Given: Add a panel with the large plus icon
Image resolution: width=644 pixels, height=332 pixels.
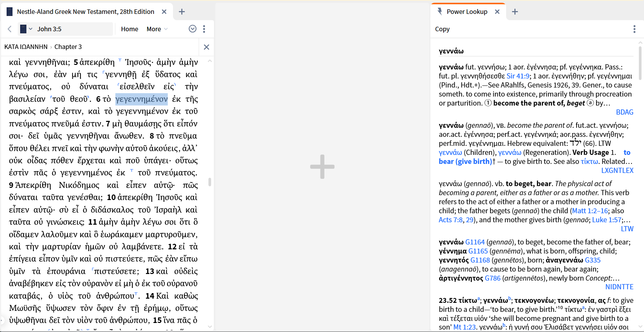Looking at the screenshot, I should pos(322,167).
